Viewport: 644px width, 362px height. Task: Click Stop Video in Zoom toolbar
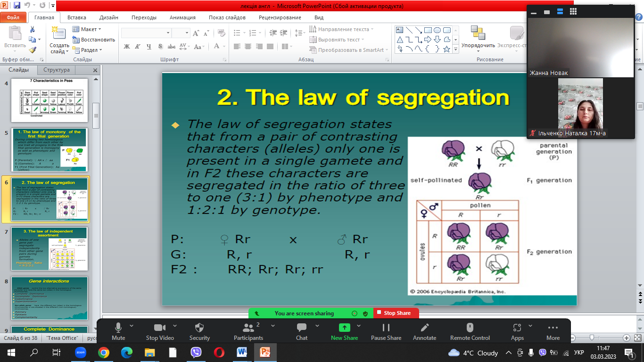click(x=160, y=331)
